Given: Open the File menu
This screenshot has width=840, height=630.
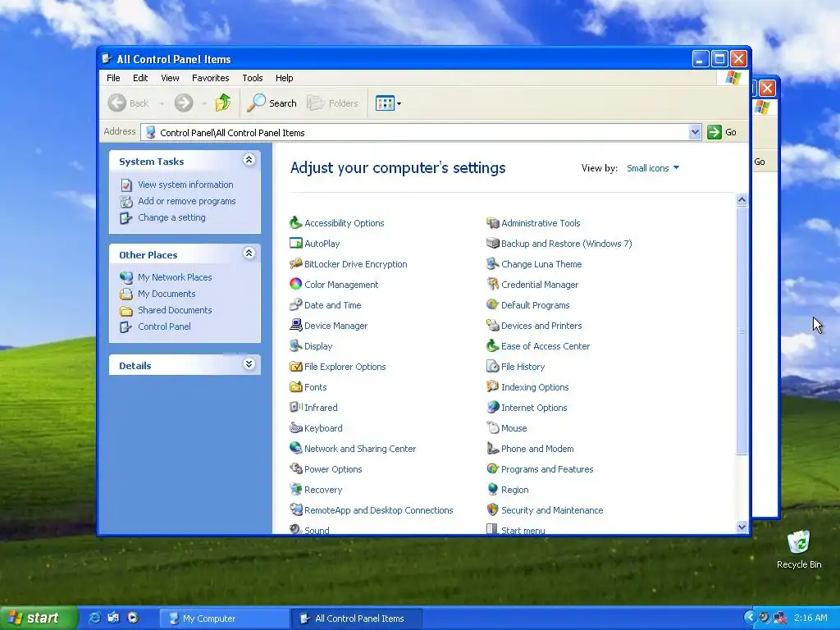Looking at the screenshot, I should (113, 78).
